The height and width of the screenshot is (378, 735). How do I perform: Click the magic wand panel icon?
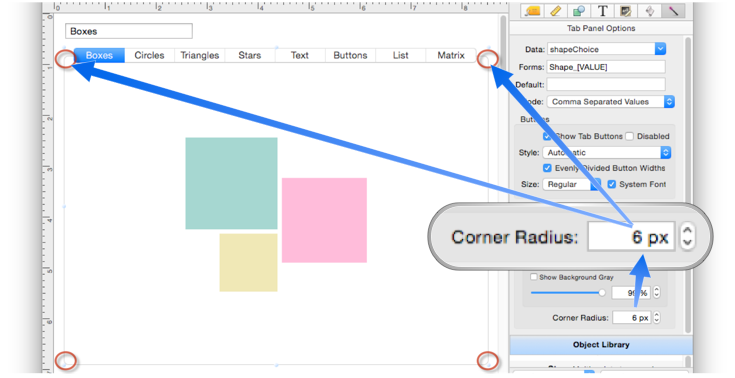(673, 11)
